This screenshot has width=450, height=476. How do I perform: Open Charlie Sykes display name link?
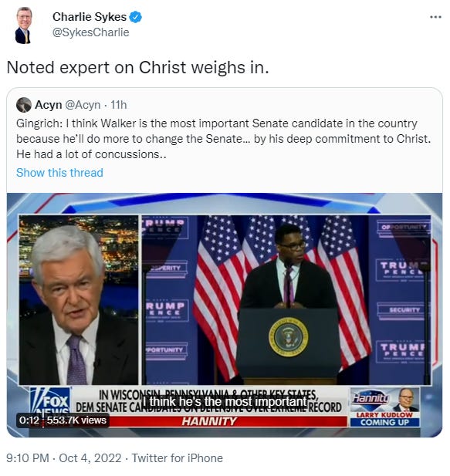pyautogui.click(x=90, y=17)
